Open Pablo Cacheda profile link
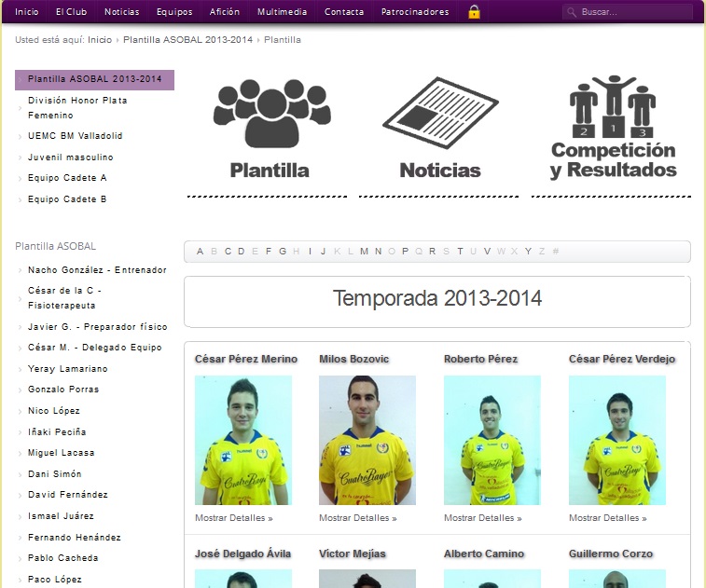The image size is (706, 588). [62, 558]
